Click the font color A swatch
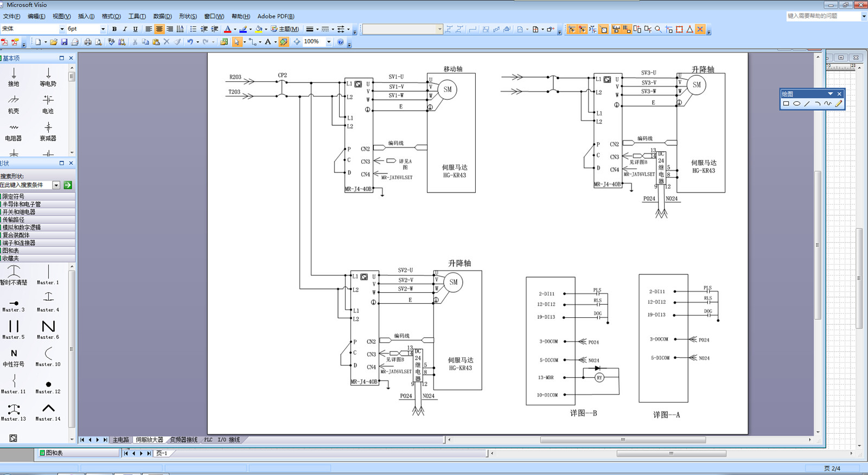This screenshot has height=475, width=868. click(228, 29)
